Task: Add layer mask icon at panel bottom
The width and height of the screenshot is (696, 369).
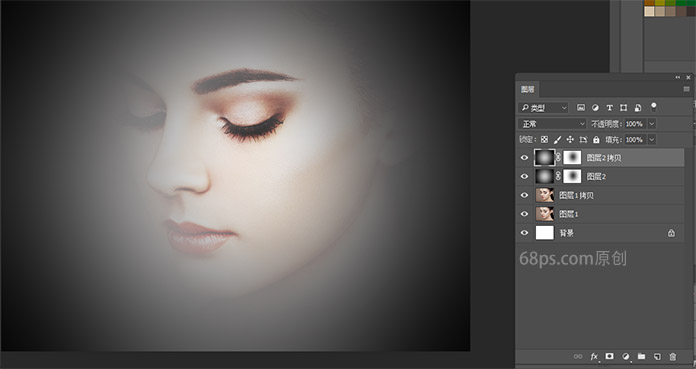Action: point(609,356)
